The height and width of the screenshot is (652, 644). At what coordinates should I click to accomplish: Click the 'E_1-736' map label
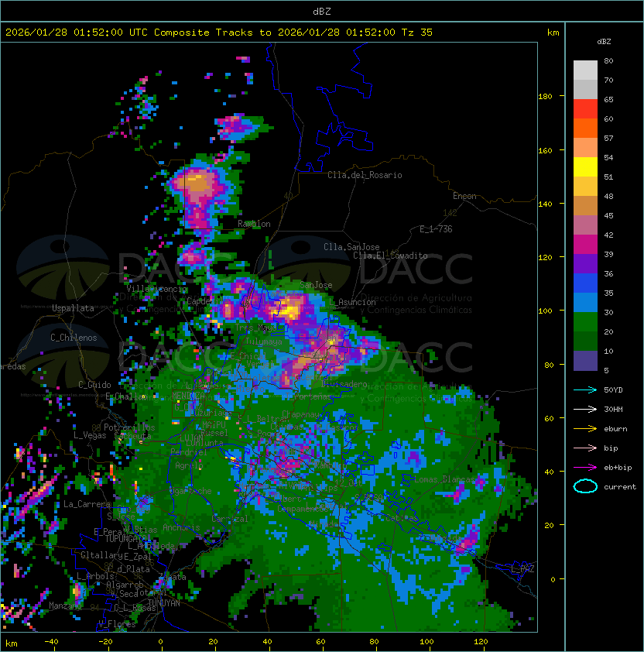click(x=436, y=228)
